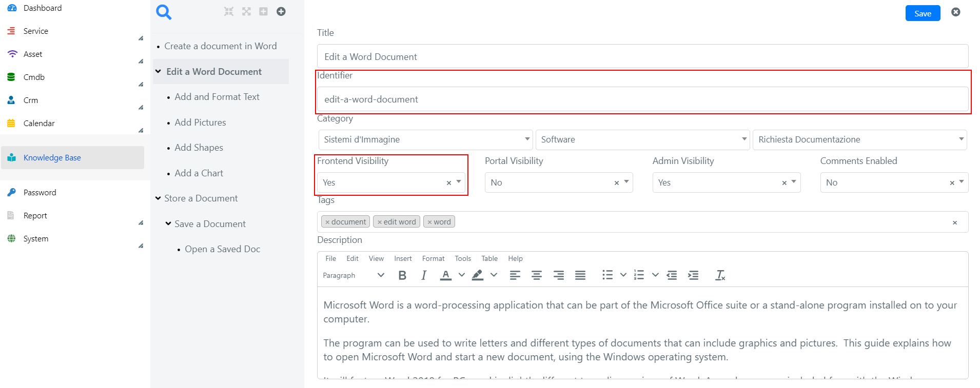Clear the Admin Visibility selection
The width and height of the screenshot is (980, 388).
click(x=784, y=183)
